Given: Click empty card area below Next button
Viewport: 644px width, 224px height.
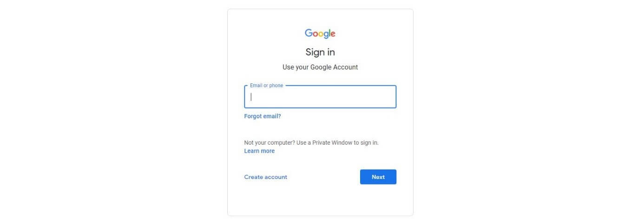Looking at the screenshot, I should click(x=320, y=200).
